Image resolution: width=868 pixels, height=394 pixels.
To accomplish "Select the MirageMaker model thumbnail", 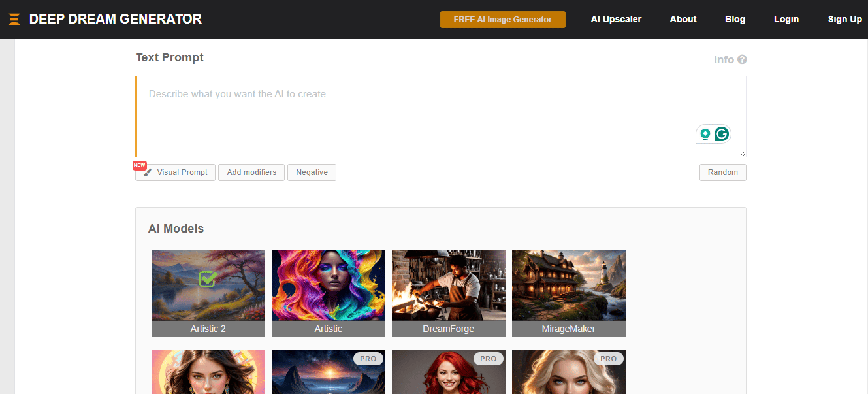I will click(569, 293).
